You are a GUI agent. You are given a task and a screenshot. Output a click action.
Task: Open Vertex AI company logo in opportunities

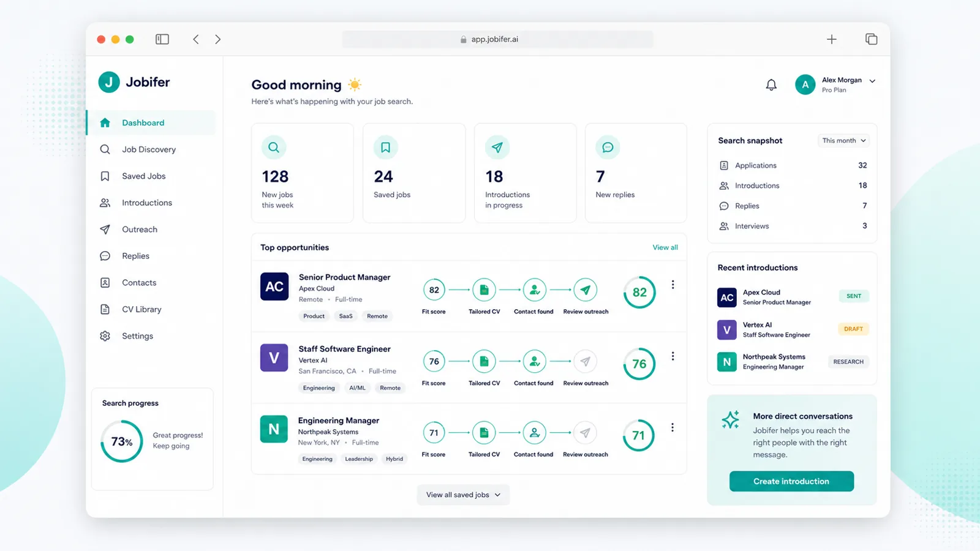tap(274, 358)
